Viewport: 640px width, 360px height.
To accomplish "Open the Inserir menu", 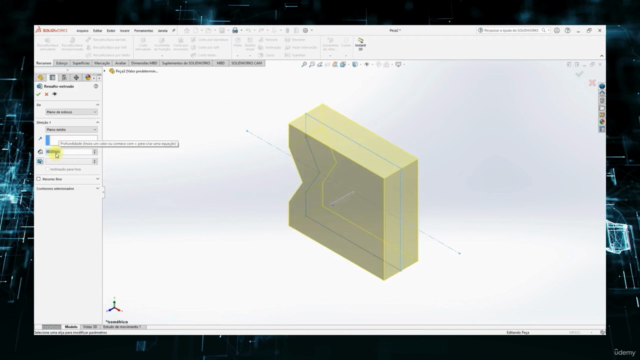I will pyautogui.click(x=125, y=31).
